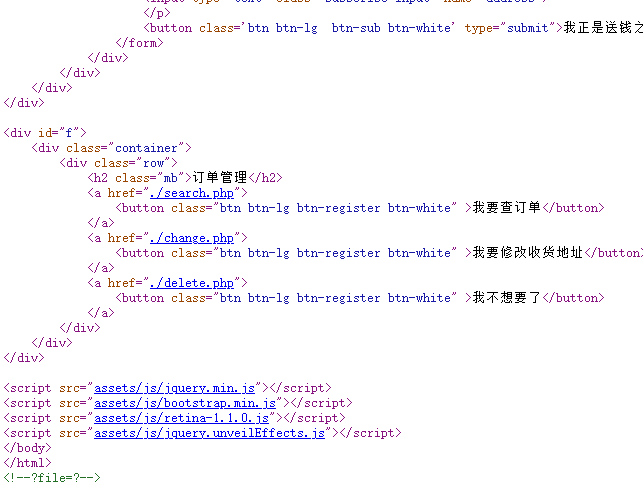Open assets/js/jquery.min.js script link
Image resolution: width=643 pixels, height=493 pixels.
coord(175,387)
